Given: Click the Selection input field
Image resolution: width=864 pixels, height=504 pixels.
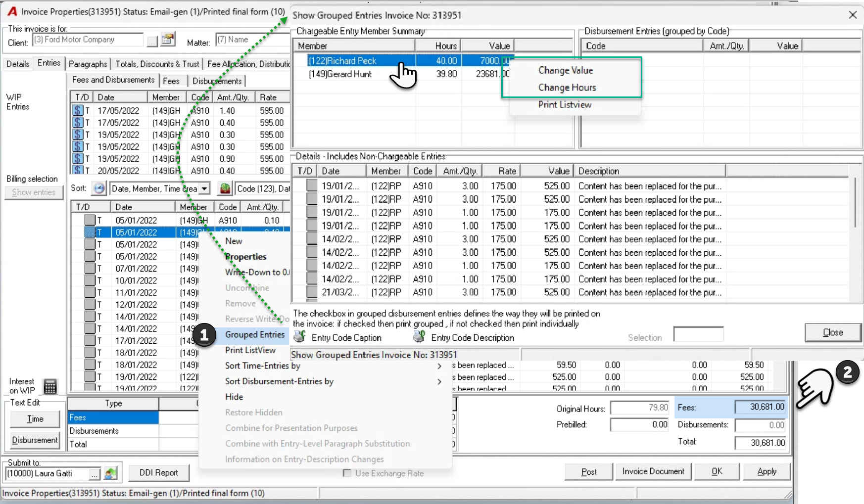Looking at the screenshot, I should click(698, 334).
